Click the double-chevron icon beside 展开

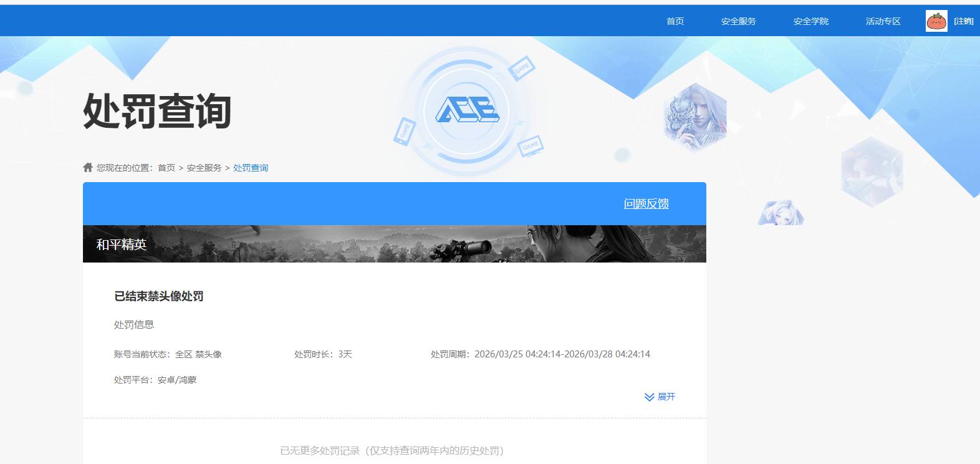649,397
